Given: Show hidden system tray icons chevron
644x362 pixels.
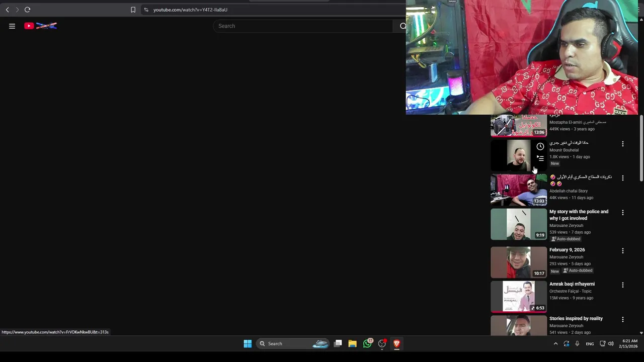Looking at the screenshot, I should coord(555,344).
